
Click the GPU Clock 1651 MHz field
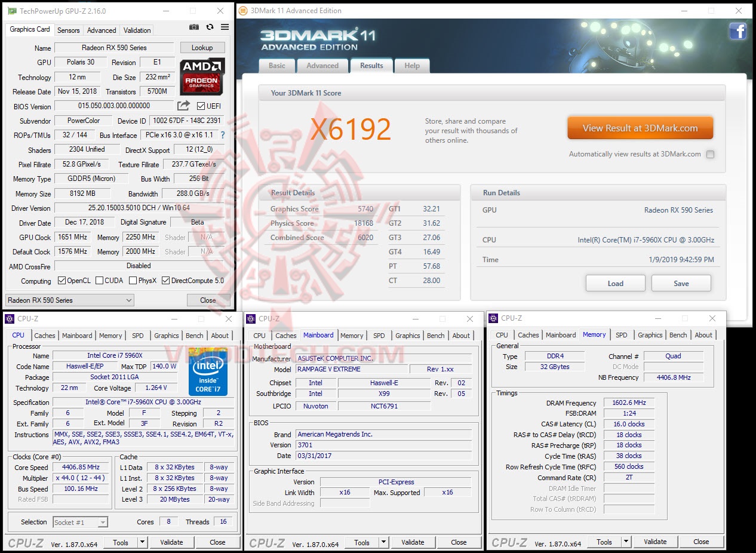point(72,237)
